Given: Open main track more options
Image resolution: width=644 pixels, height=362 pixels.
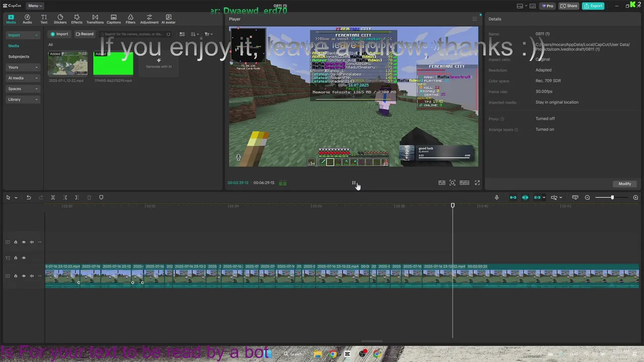Looking at the screenshot, I should click(x=40, y=276).
